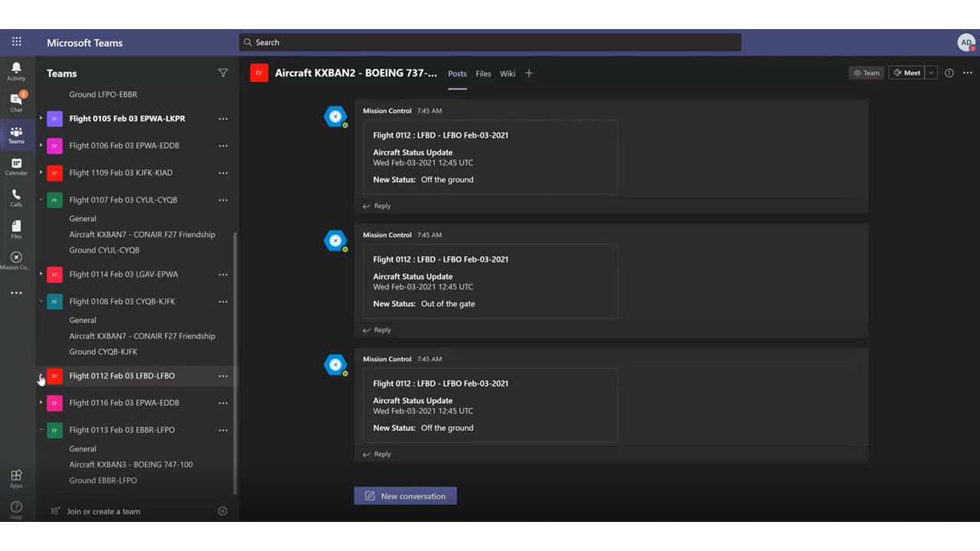Open the Ground CYQB-KJFK channel
980x551 pixels.
(103, 352)
